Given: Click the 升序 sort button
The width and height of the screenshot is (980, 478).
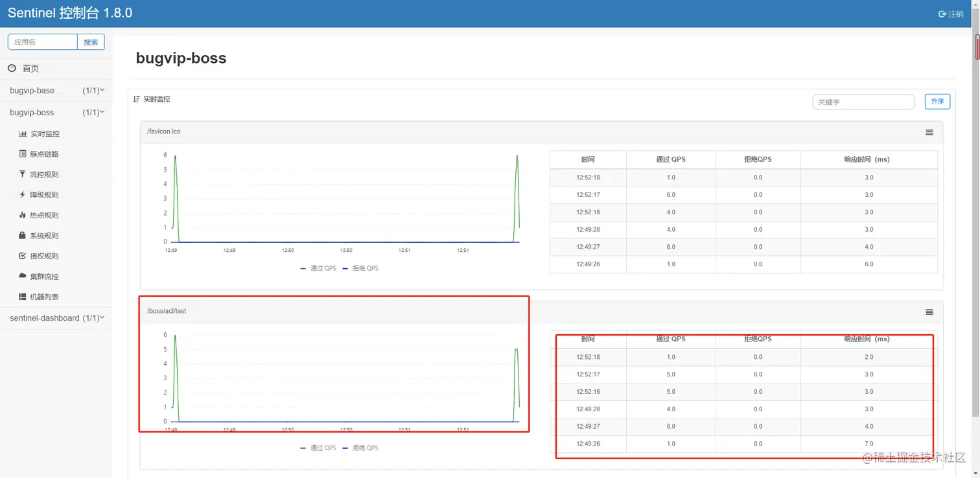Looking at the screenshot, I should (937, 101).
